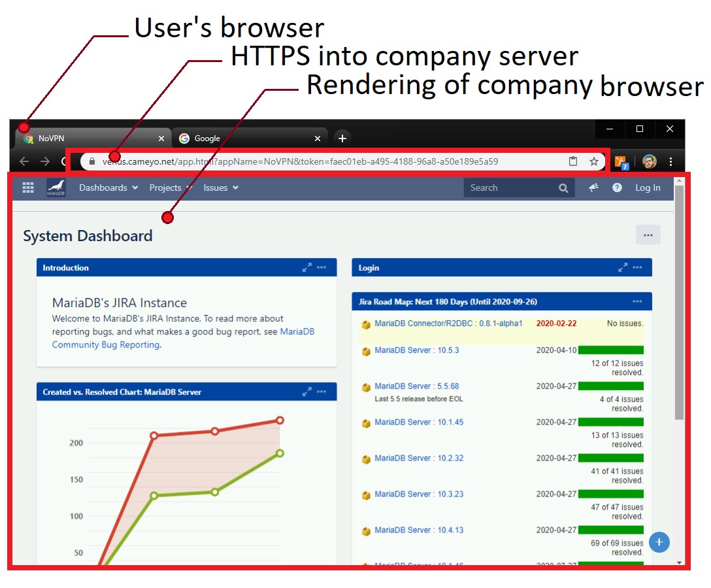Maximize the Created vs. Resolved Chart gadget
This screenshot has height=588, width=711.
click(306, 392)
